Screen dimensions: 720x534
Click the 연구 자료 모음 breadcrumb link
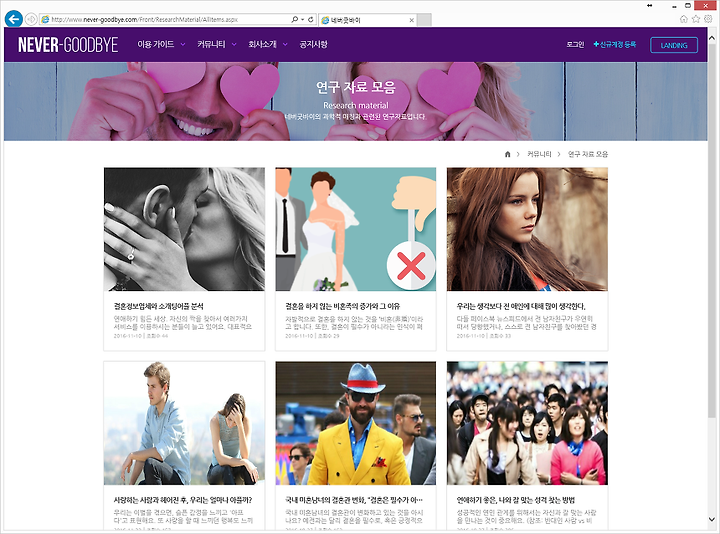click(x=588, y=154)
